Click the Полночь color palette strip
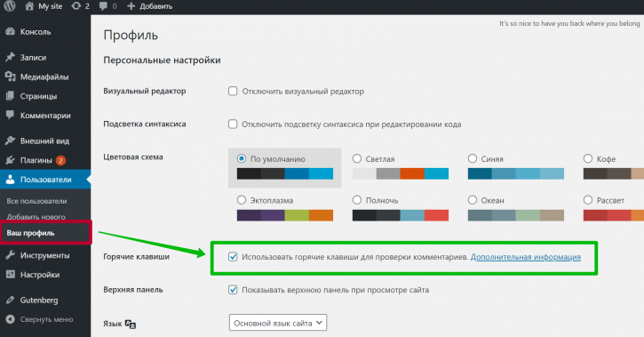This screenshot has width=644, height=337. [400, 215]
